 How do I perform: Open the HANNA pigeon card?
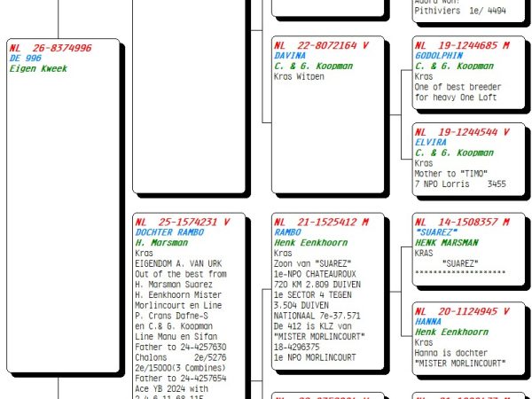point(468,339)
